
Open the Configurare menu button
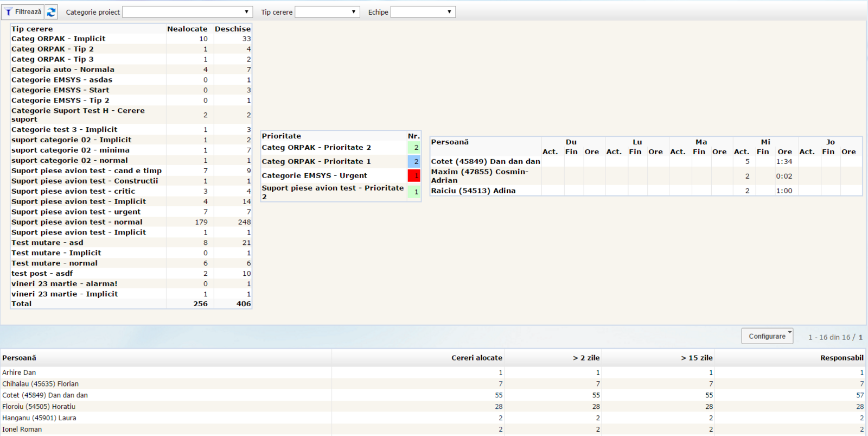tap(767, 336)
